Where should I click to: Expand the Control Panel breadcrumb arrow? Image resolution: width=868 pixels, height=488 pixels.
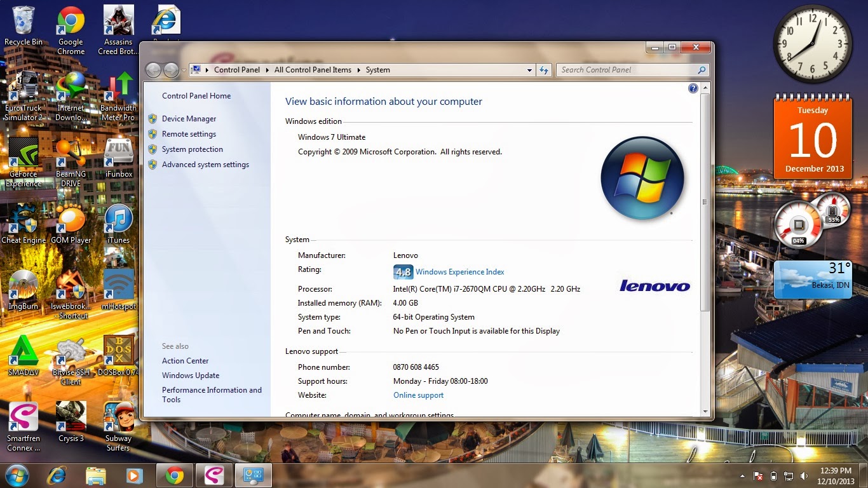(267, 70)
